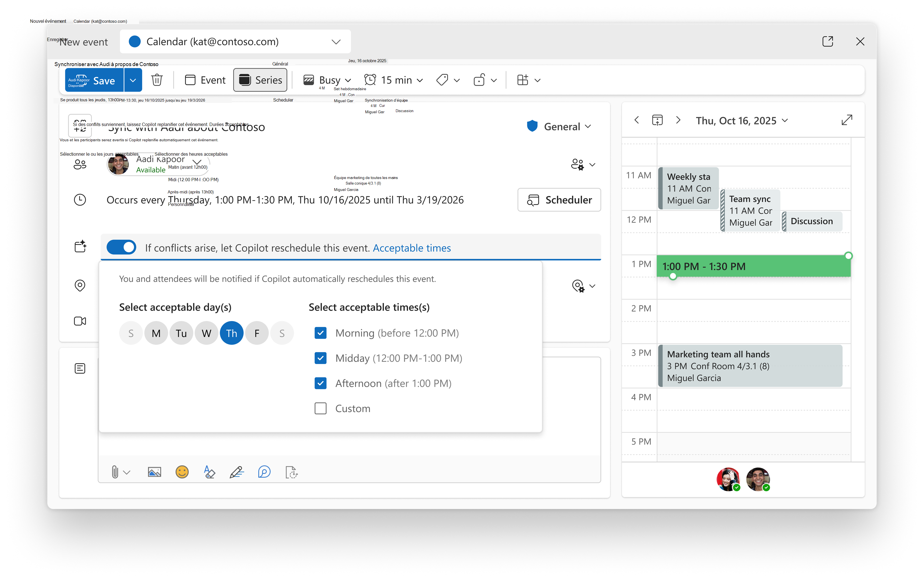Deselect Thursday acceptable day
Image resolution: width=924 pixels, height=580 pixels.
click(x=232, y=333)
